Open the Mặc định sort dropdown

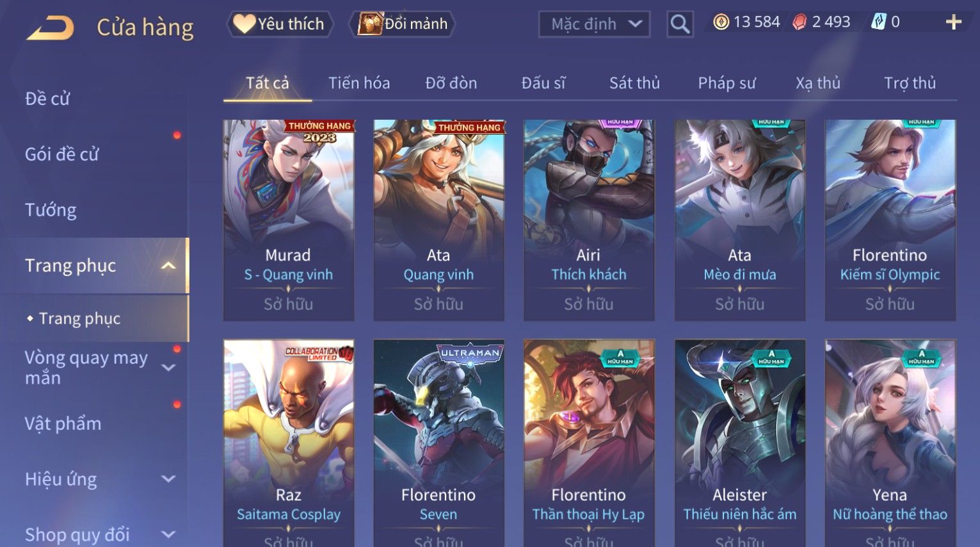pos(595,24)
